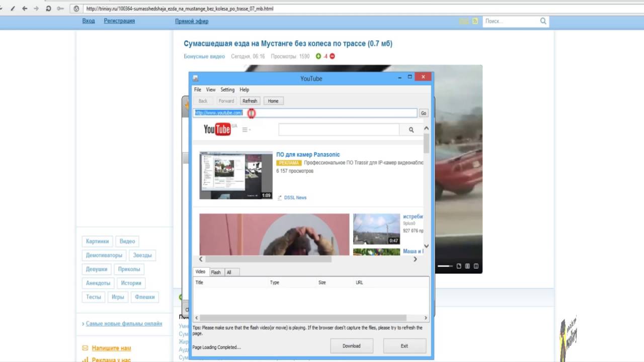Click the red minus rating icon
The image size is (644, 362).
(332, 56)
